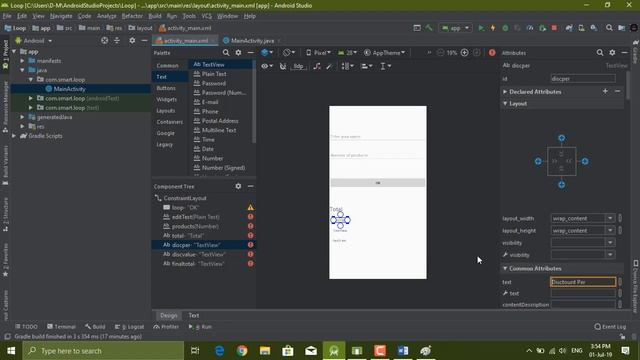Open the AppTheme dropdown
The image size is (640, 360).
pos(384,53)
